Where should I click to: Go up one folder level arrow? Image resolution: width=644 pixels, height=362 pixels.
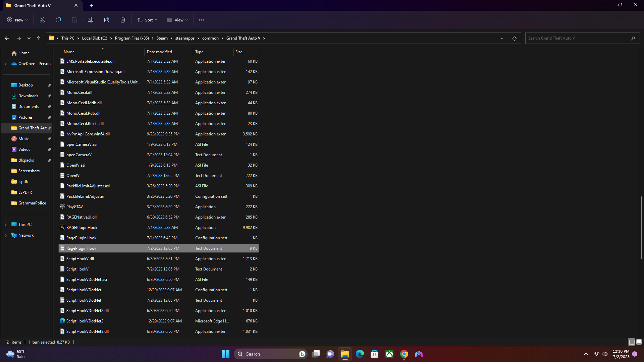coord(39,38)
